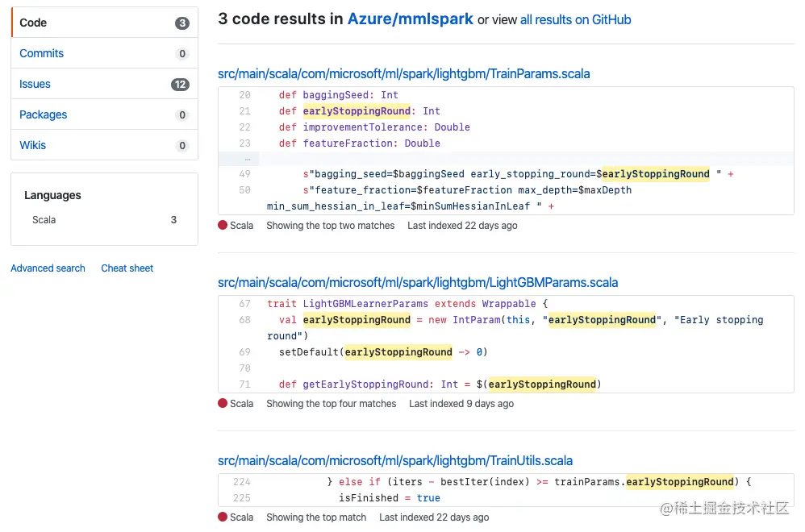
Task: Open the Cheat sheet link
Action: point(127,268)
